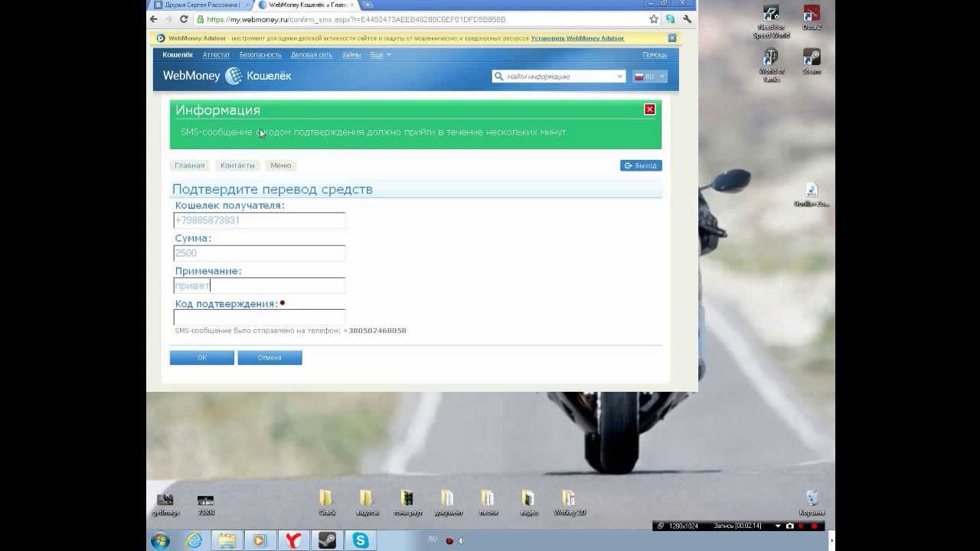The image size is (980, 551).
Task: Close the WebMoney Advisor notification bar
Action: pos(671,38)
